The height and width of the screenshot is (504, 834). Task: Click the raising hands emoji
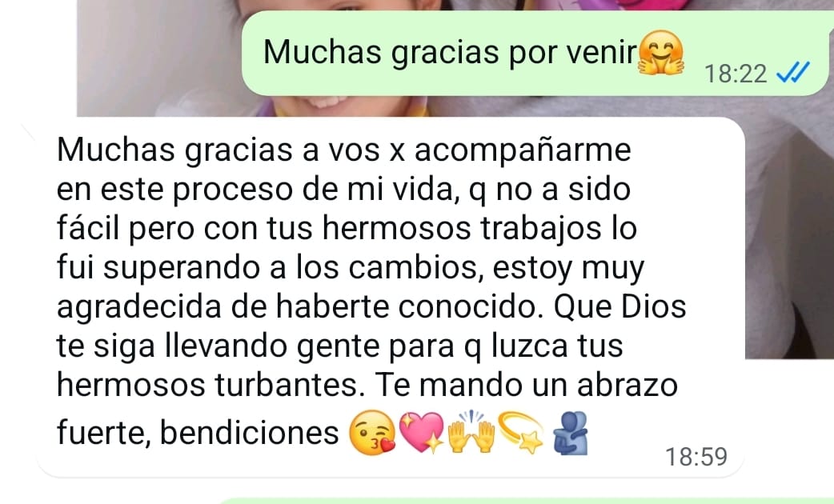pyautogui.click(x=471, y=430)
